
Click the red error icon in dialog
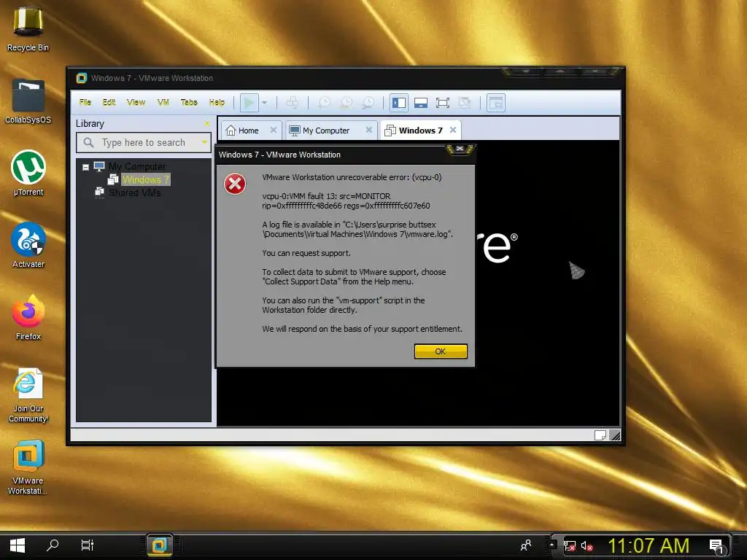[235, 184]
